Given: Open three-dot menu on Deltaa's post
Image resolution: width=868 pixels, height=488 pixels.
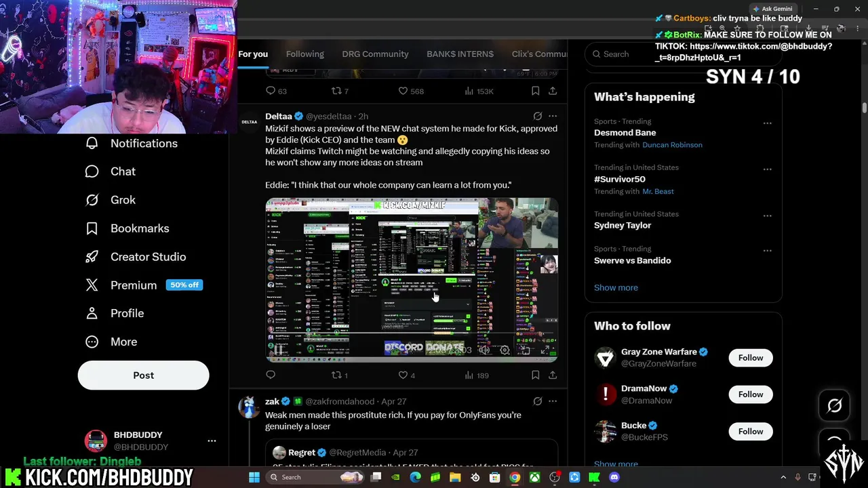Looking at the screenshot, I should (x=553, y=116).
